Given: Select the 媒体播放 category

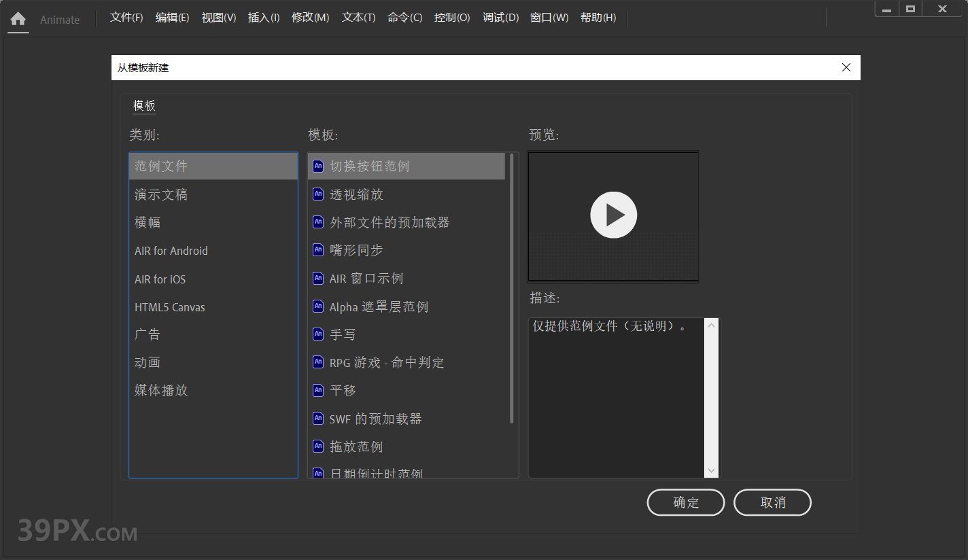Looking at the screenshot, I should pyautogui.click(x=213, y=390).
